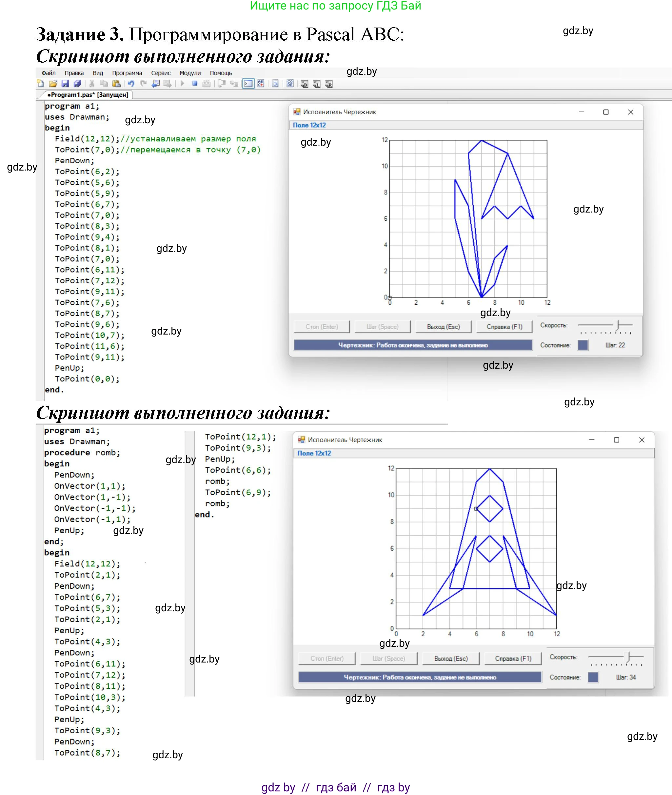Toggle the output window toolbar button

[x=248, y=83]
